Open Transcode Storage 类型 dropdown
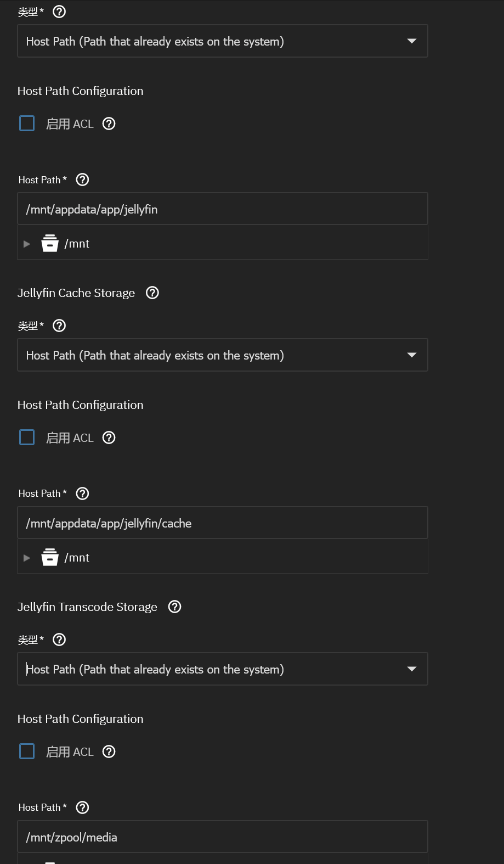The height and width of the screenshot is (864, 504). pos(223,669)
